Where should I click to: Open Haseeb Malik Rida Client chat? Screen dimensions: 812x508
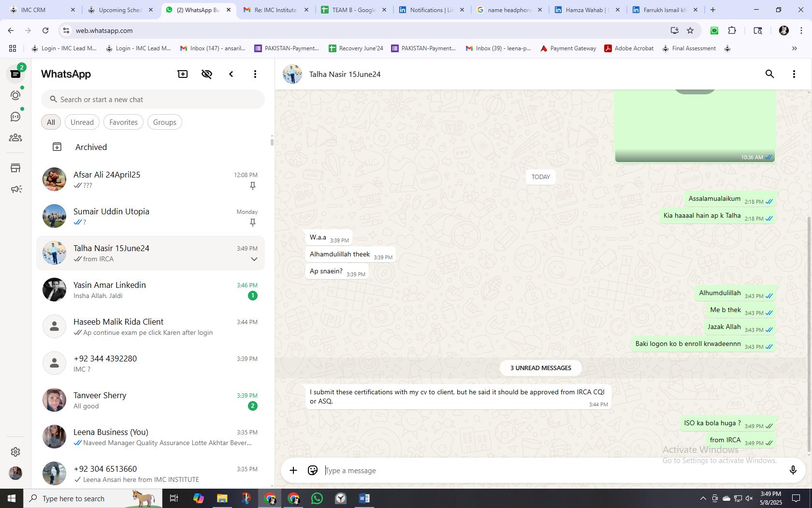[x=151, y=327]
